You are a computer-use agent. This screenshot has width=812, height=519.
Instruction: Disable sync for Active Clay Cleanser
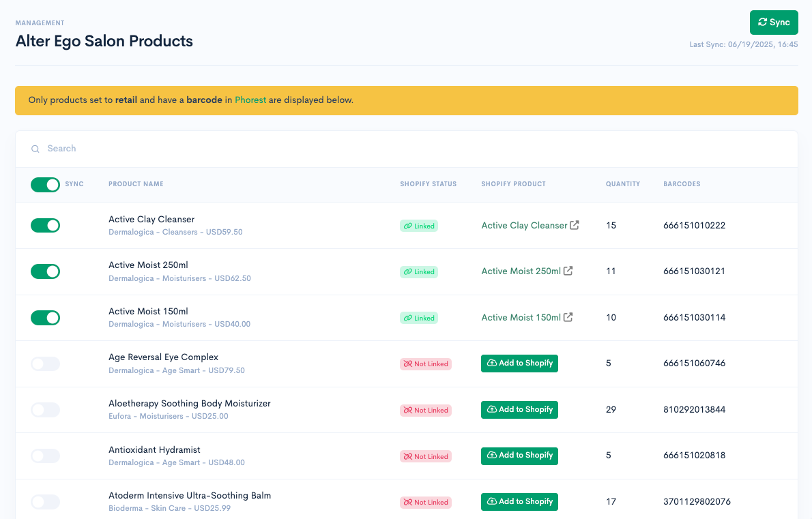[45, 225]
